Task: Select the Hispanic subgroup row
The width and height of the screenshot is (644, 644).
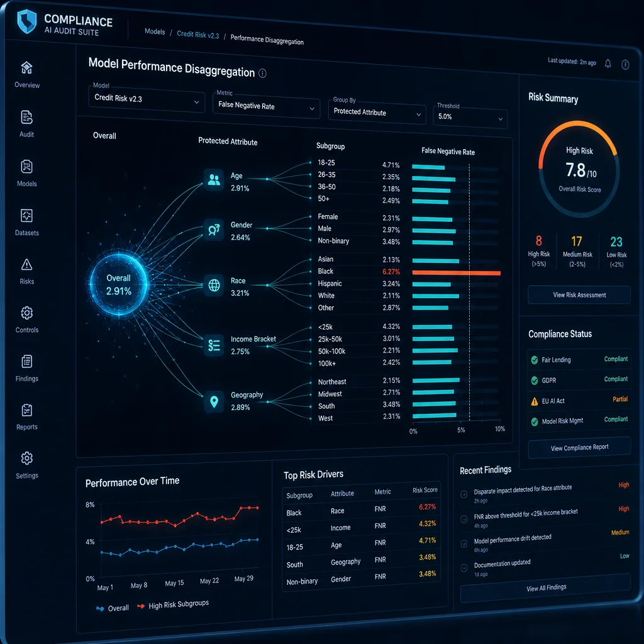Action: pos(404,284)
